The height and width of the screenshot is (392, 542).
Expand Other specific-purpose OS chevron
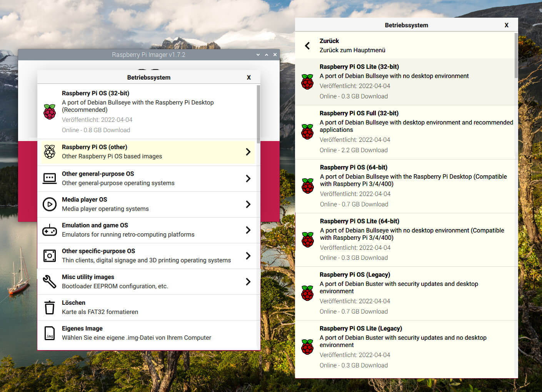click(248, 256)
